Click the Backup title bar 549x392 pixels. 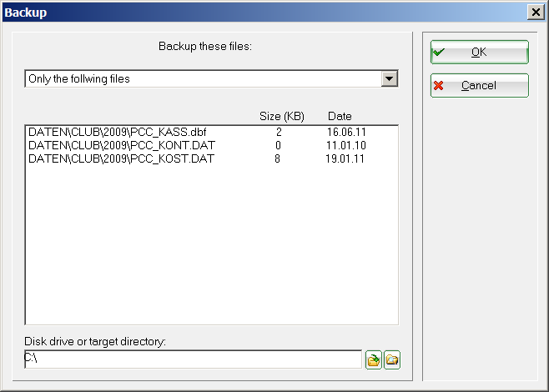coord(250,13)
